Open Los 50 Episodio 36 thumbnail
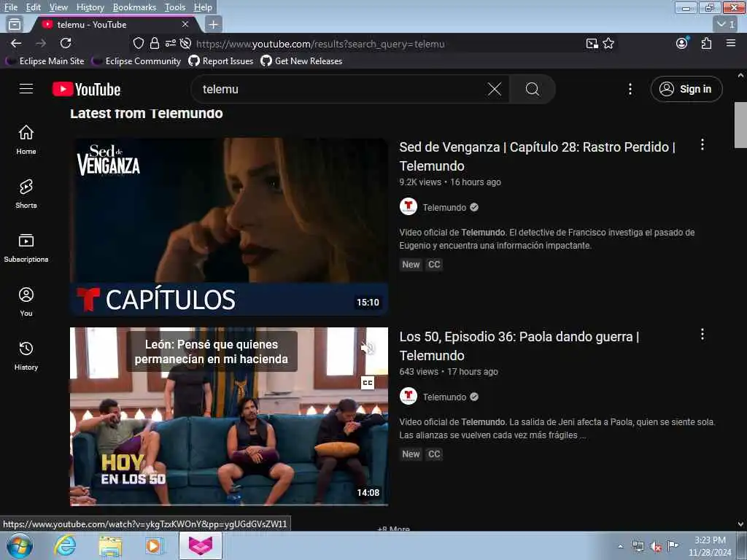 (228, 416)
